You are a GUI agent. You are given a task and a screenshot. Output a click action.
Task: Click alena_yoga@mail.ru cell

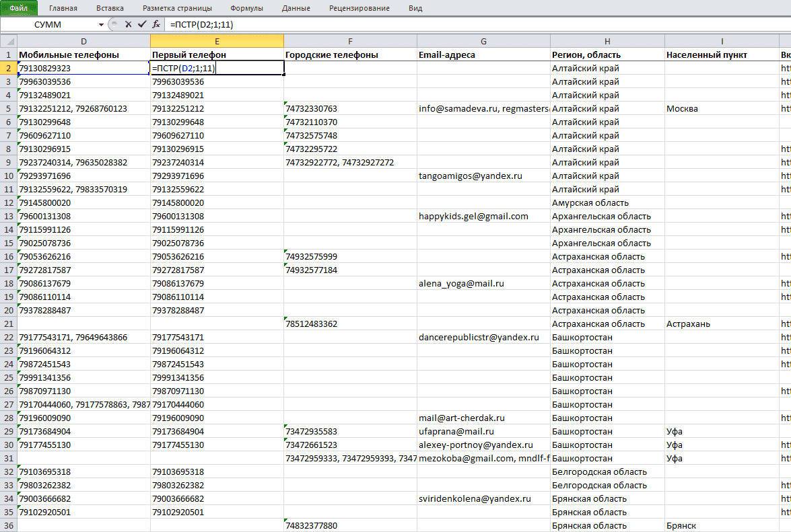click(x=483, y=283)
